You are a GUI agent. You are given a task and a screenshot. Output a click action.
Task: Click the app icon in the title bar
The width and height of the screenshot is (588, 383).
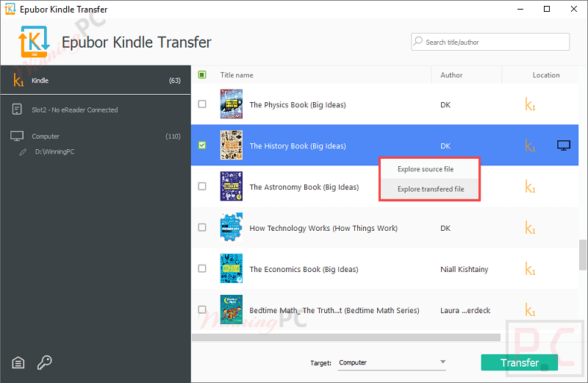(x=10, y=9)
